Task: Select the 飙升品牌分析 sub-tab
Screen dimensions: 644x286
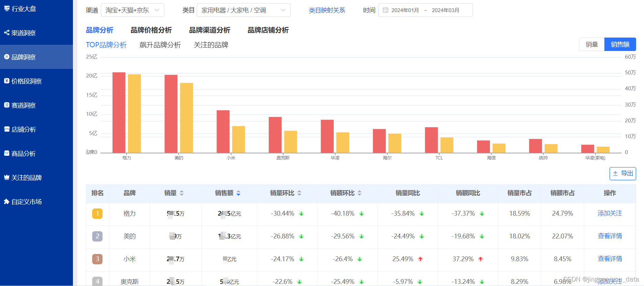Action: click(160, 45)
